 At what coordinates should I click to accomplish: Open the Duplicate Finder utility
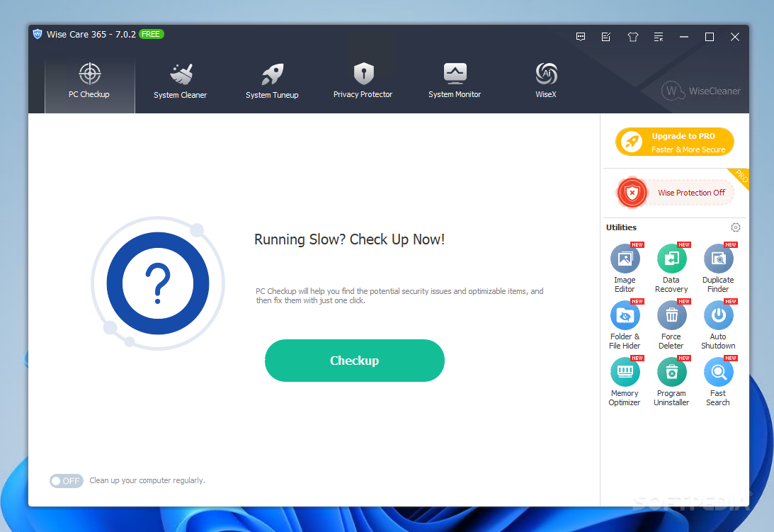coord(718,268)
